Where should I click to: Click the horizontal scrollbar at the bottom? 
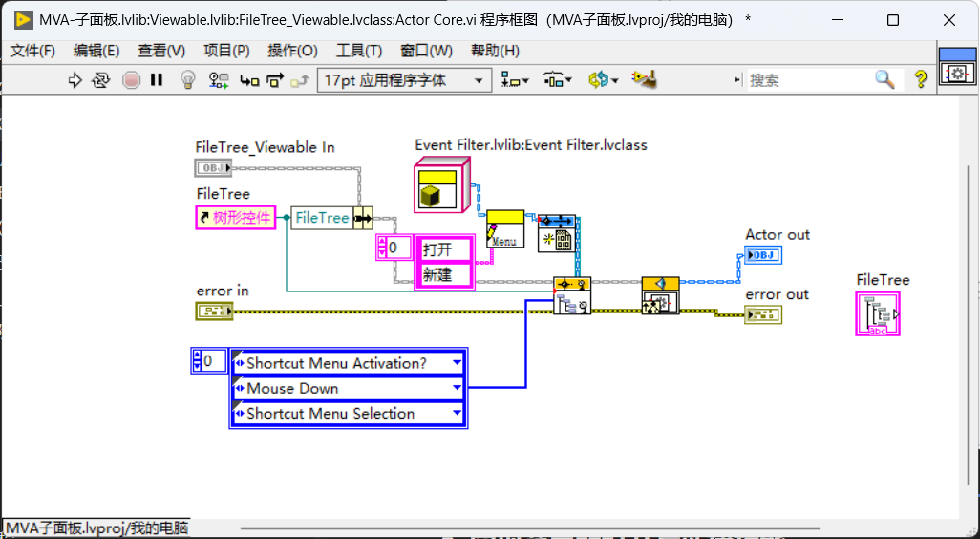pos(530,528)
